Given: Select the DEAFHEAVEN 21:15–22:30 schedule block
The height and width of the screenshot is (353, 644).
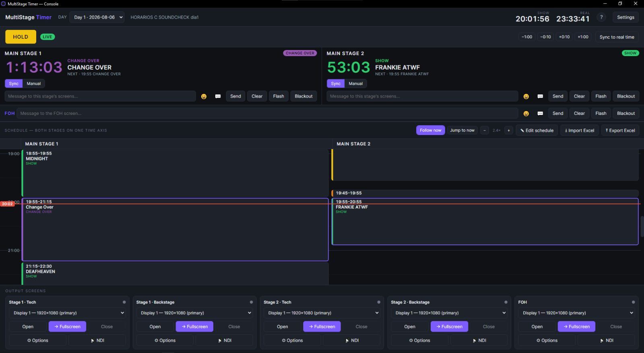Looking at the screenshot, I should pyautogui.click(x=175, y=274).
